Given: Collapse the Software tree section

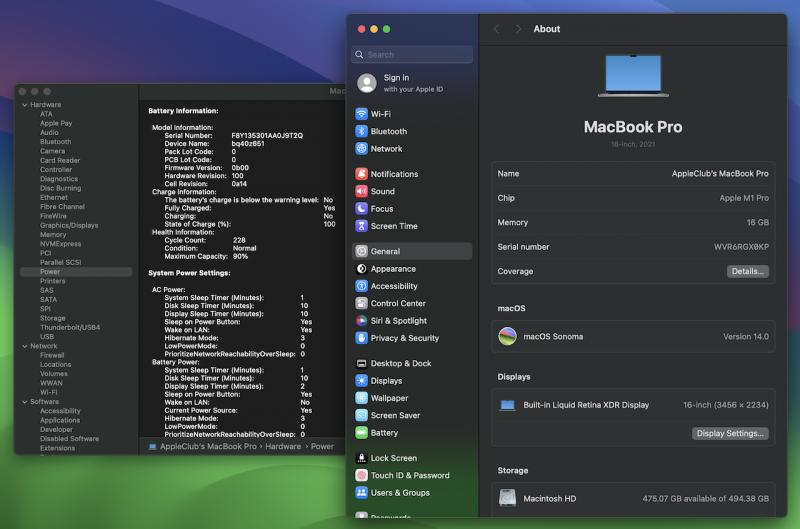Looking at the screenshot, I should pyautogui.click(x=24, y=401).
